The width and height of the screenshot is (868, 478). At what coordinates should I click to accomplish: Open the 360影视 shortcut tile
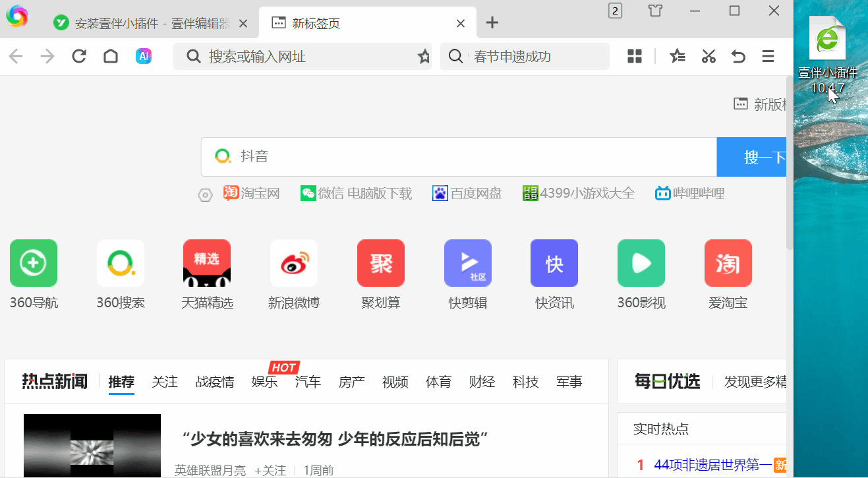pyautogui.click(x=641, y=274)
